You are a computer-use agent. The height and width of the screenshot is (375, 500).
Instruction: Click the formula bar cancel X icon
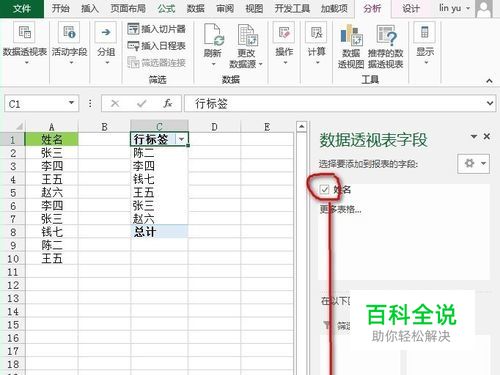115,104
